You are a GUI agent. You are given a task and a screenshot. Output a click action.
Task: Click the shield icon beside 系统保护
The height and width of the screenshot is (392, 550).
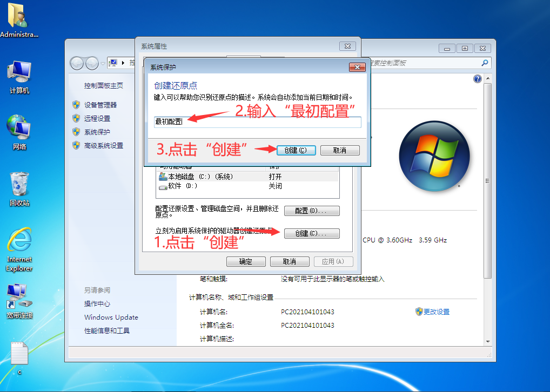pyautogui.click(x=76, y=132)
